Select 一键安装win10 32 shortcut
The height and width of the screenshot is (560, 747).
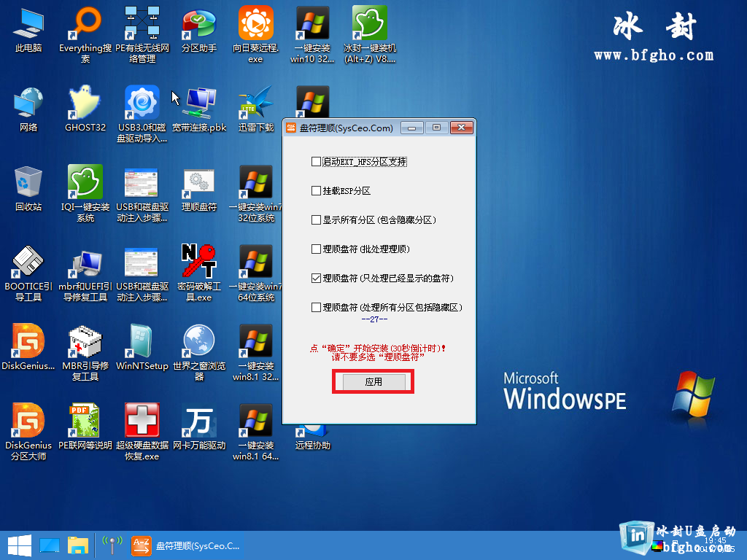pos(312,34)
